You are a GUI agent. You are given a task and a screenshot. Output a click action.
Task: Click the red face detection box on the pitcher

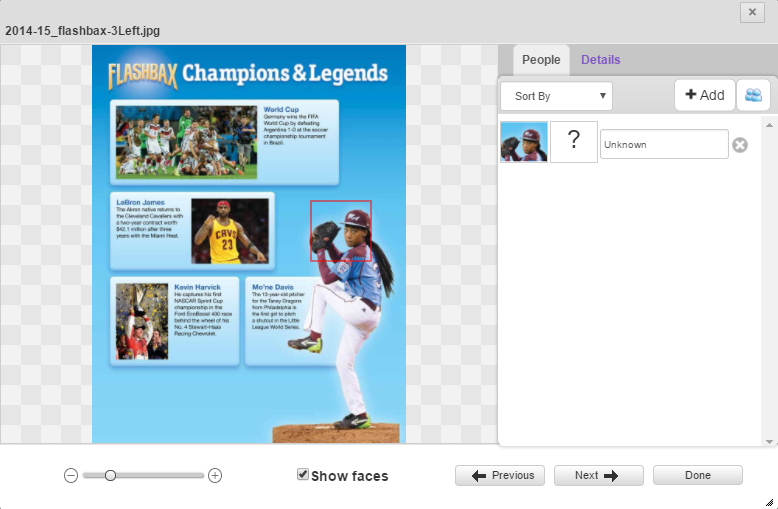click(341, 231)
